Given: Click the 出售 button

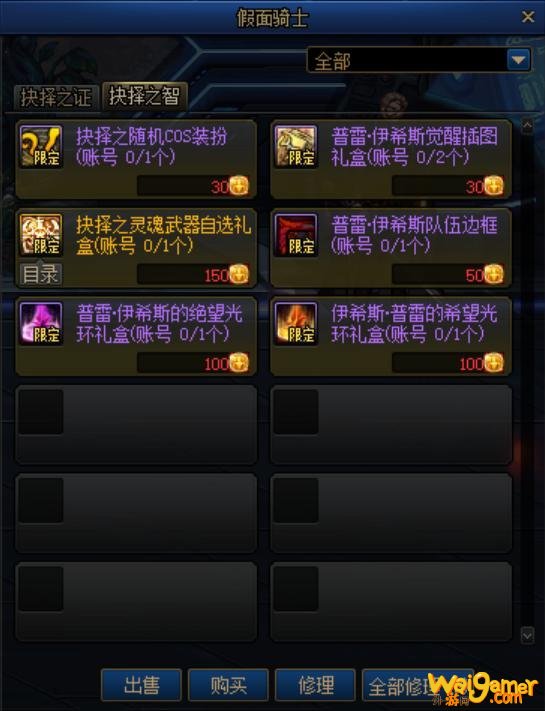Looking at the screenshot, I should point(141,685).
